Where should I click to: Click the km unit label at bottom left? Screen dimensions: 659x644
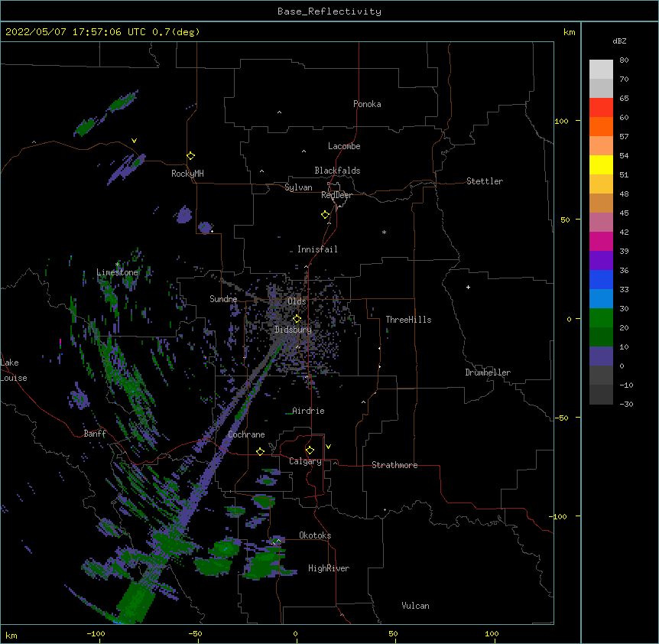11,636
